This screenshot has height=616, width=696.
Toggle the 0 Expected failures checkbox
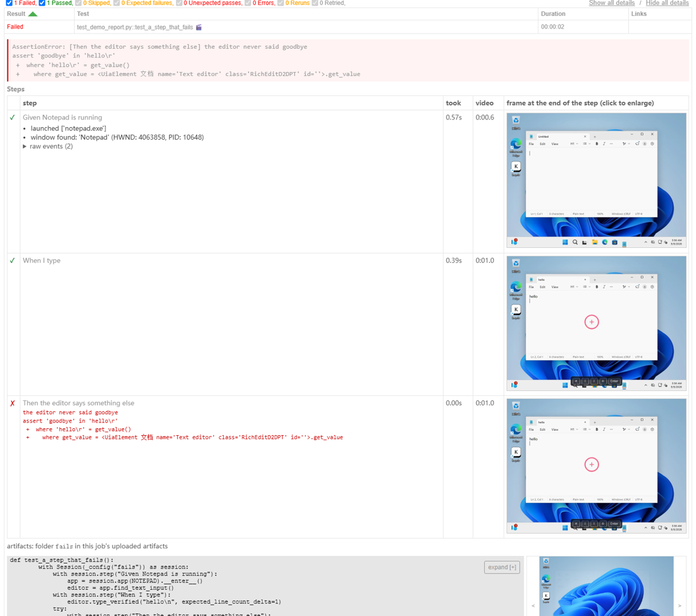(116, 3)
